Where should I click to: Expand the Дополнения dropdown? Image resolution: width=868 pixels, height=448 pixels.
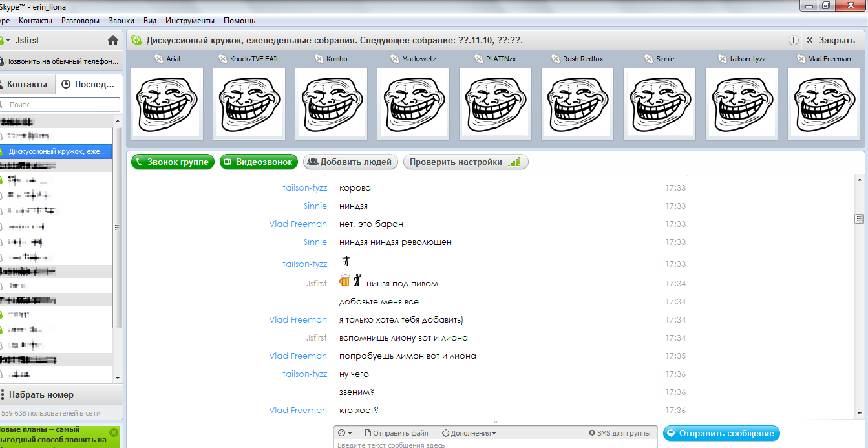coord(469,433)
